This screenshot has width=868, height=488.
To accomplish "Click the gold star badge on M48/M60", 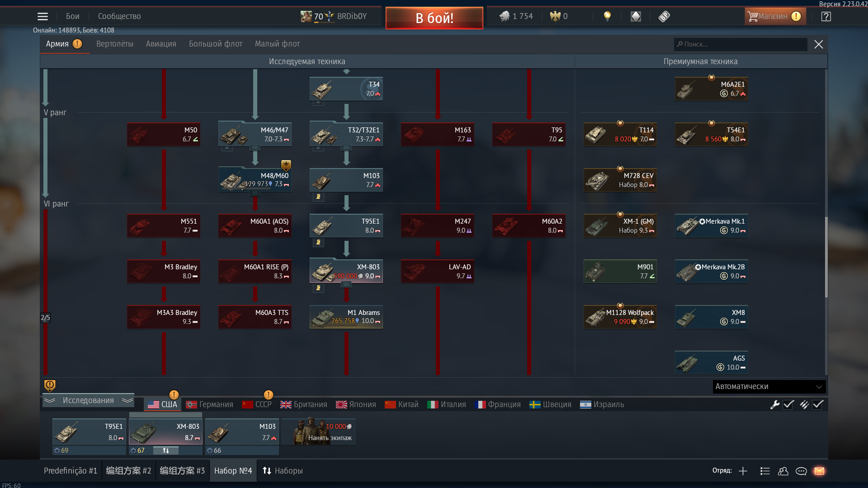I will [286, 165].
